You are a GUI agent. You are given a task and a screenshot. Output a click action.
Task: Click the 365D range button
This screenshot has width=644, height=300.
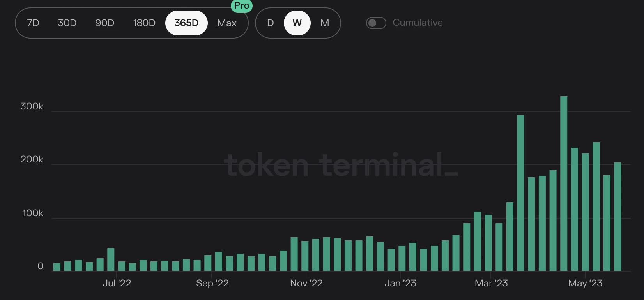pyautogui.click(x=186, y=23)
